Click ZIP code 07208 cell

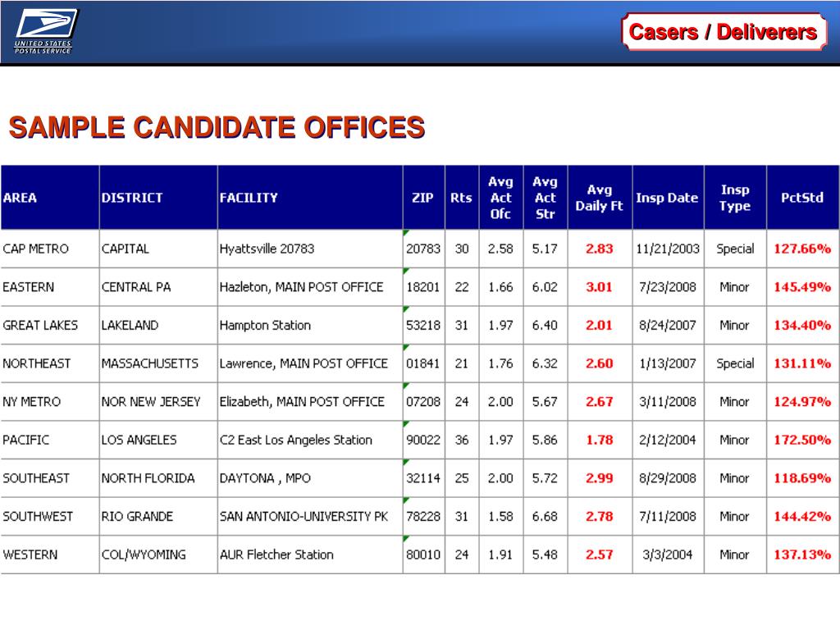[x=423, y=402]
